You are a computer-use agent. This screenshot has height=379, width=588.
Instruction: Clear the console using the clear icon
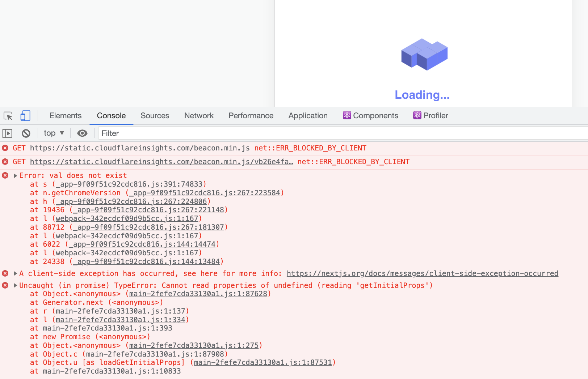[x=26, y=133]
